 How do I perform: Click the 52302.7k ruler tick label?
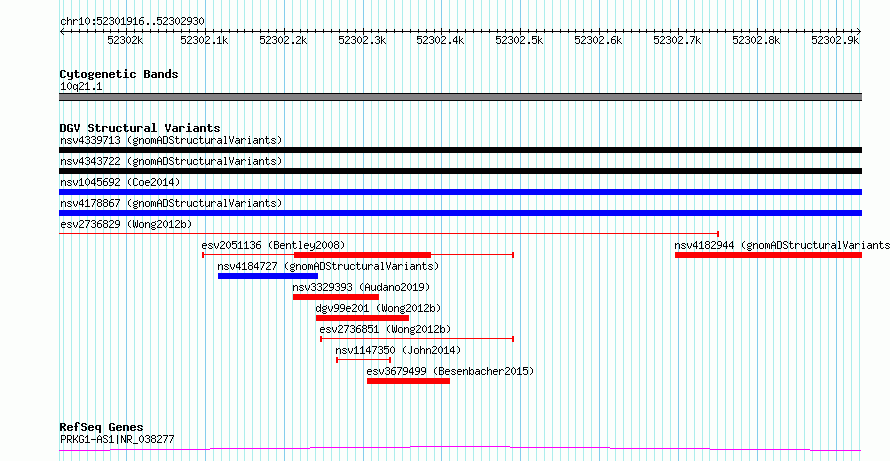677,40
